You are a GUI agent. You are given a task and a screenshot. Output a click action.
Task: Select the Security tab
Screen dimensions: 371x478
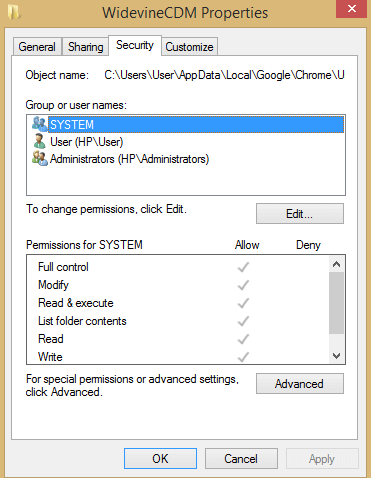coord(135,45)
